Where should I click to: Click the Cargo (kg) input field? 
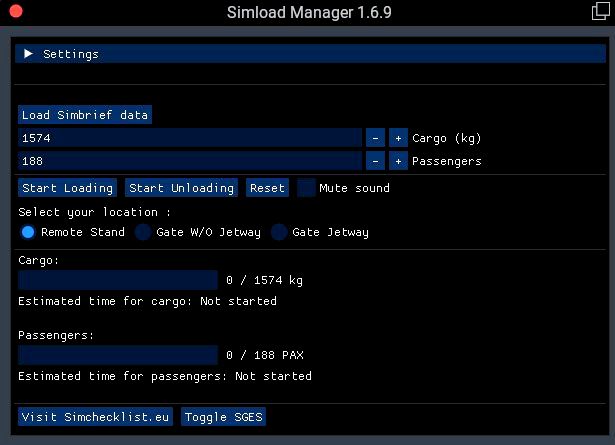190,138
